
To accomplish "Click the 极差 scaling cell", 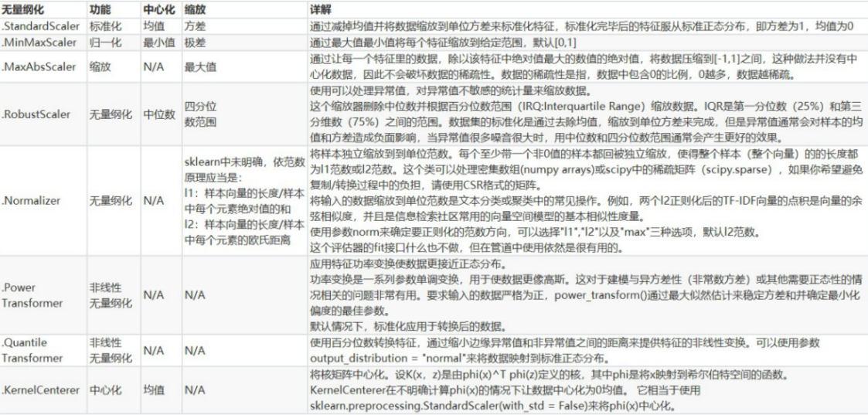I will (194, 43).
